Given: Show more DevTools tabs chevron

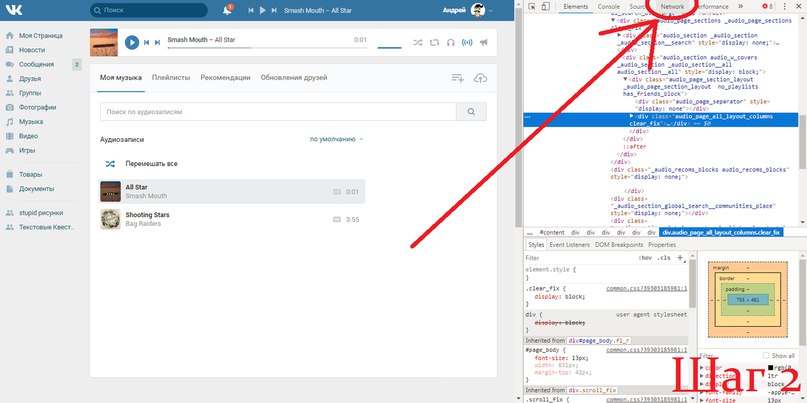Looking at the screenshot, I should click(740, 6).
